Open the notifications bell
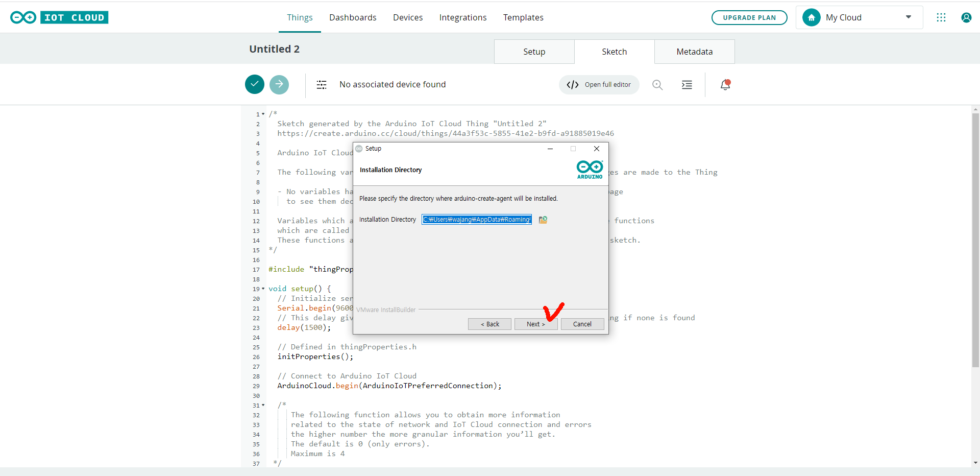Image resolution: width=980 pixels, height=476 pixels. (x=725, y=85)
